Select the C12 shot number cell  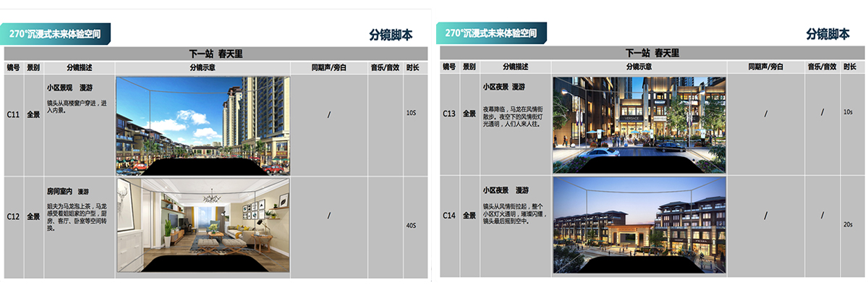point(13,216)
